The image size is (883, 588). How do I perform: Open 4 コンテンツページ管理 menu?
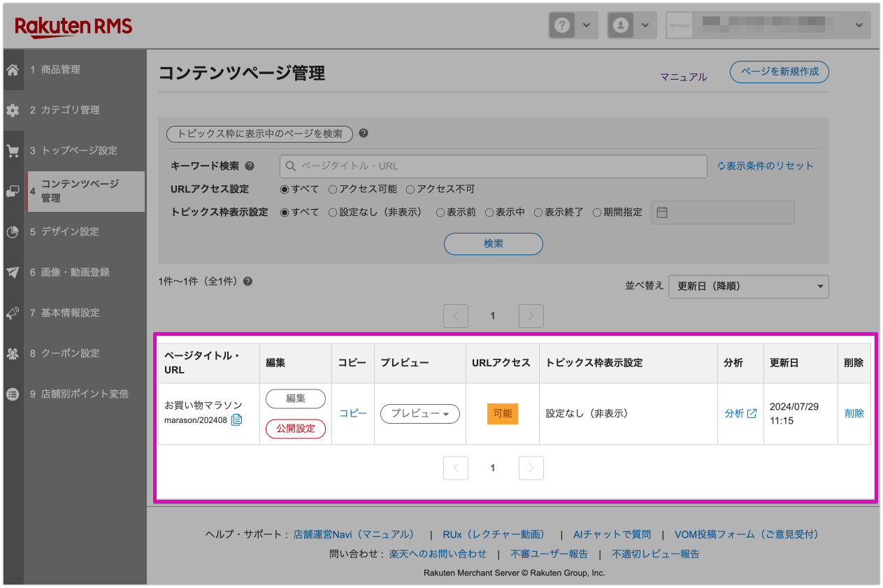pyautogui.click(x=85, y=192)
